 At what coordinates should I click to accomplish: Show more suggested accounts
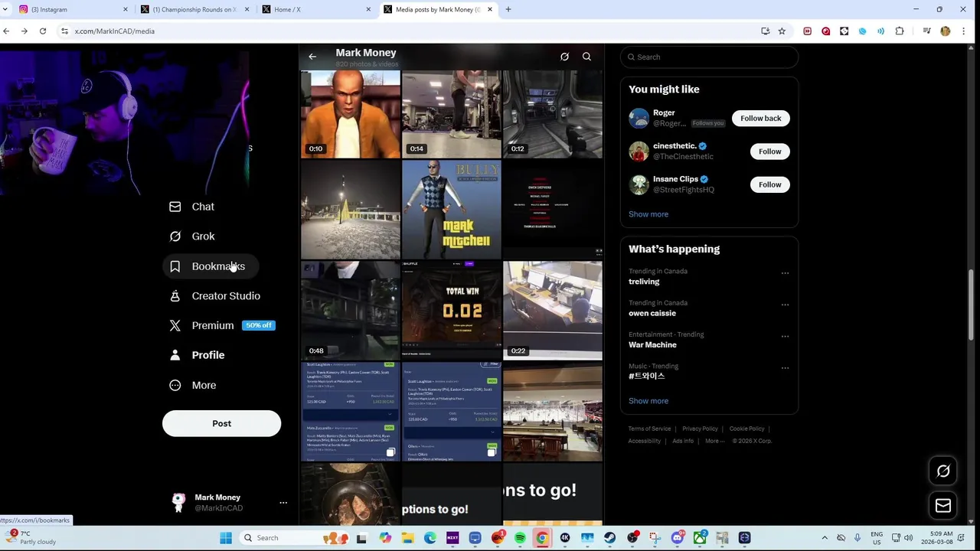pos(648,214)
